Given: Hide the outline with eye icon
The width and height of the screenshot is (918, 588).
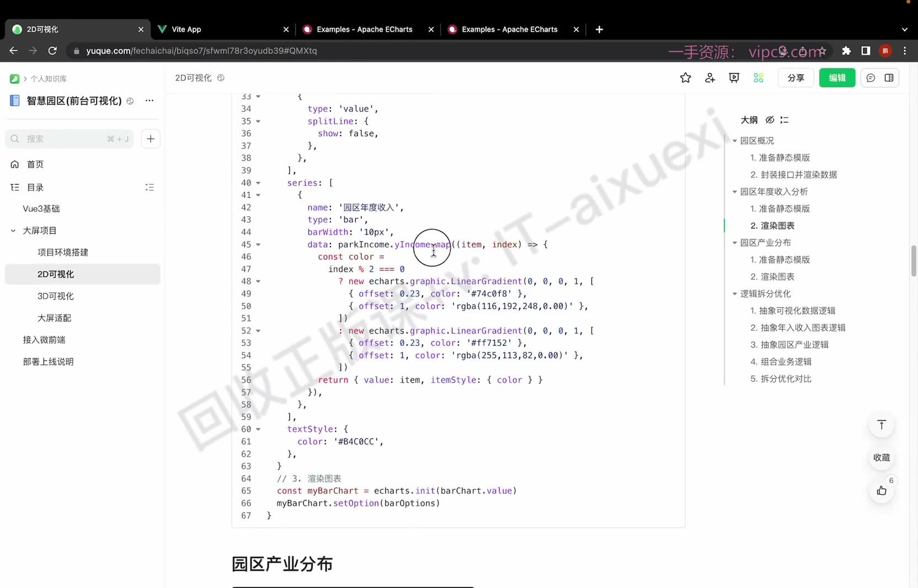Looking at the screenshot, I should [770, 120].
